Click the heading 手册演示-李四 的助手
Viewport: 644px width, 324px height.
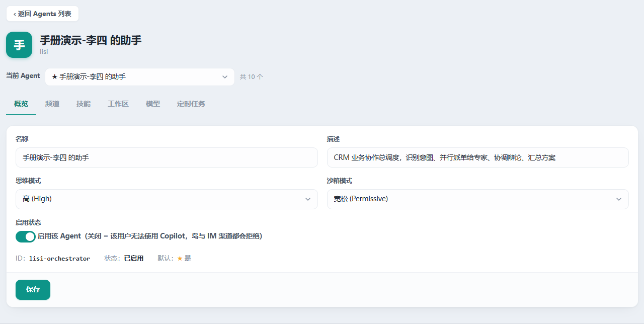91,40
